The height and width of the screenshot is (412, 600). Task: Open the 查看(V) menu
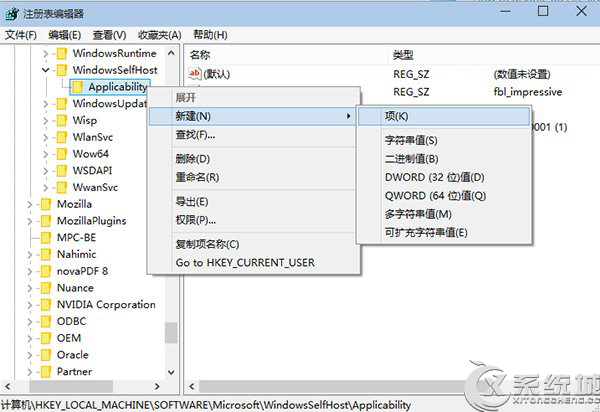tap(109, 35)
